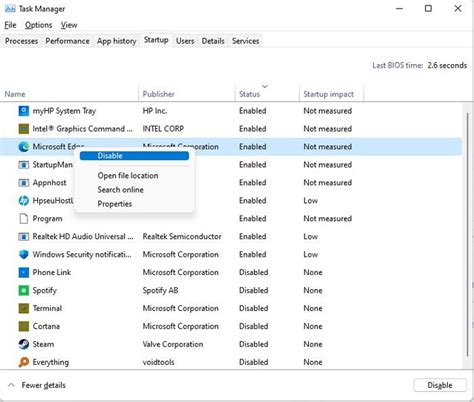Click the Realtek HD Audio icon
The height and width of the screenshot is (402, 474).
(x=24, y=237)
